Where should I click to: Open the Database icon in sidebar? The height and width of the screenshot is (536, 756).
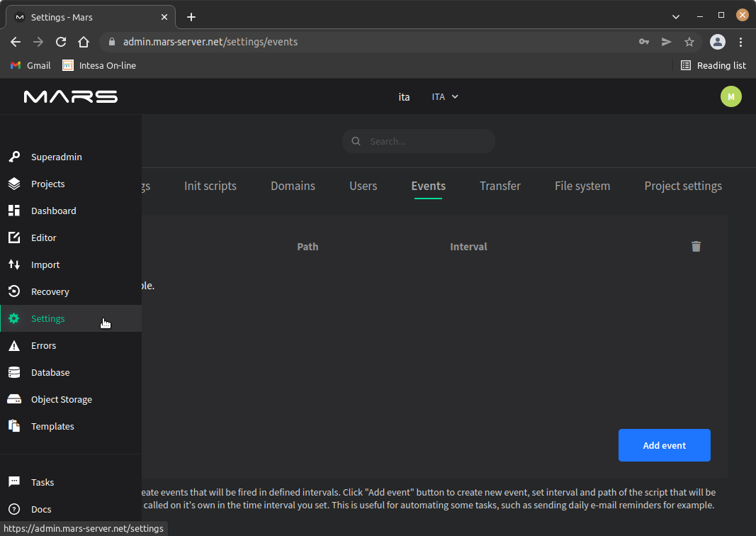pos(14,372)
